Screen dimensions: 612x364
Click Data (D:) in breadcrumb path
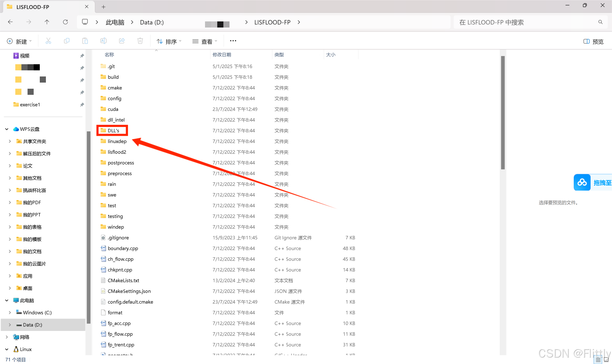[152, 22]
